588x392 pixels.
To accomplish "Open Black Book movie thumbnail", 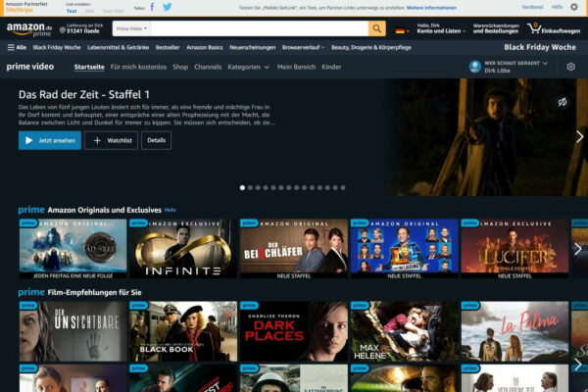I will click(183, 331).
